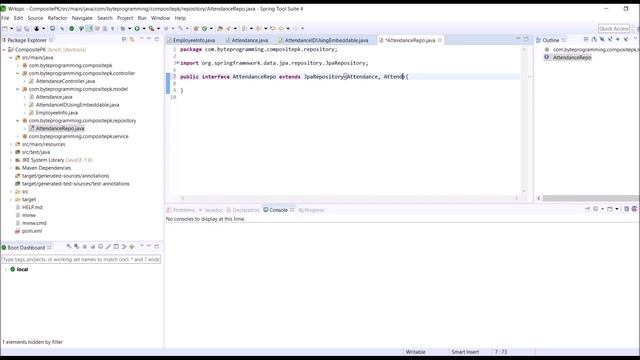The width and height of the screenshot is (640, 360).
Task: Toggle Hide Non-Public Members in Outline view
Action: point(618,40)
